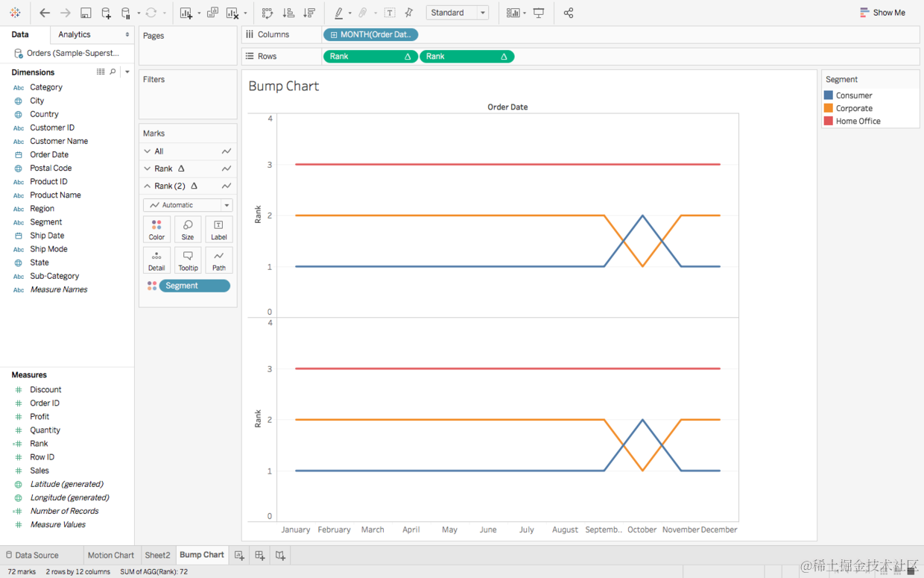Click the New Worksheet toolbar icon
924x578 pixels.
coord(186,13)
